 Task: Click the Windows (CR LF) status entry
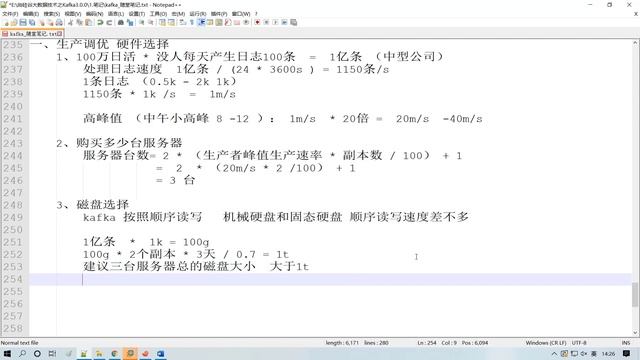point(546,343)
